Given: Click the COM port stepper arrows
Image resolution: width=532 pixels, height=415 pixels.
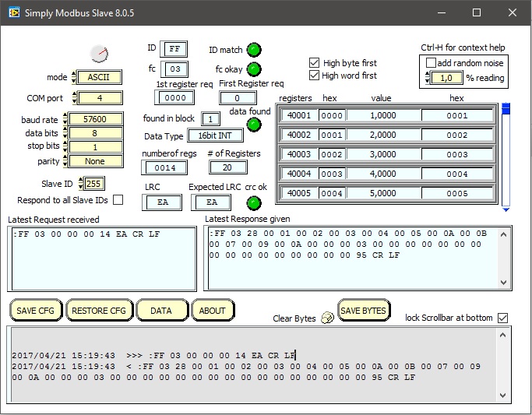Looking at the screenshot, I should click(75, 98).
